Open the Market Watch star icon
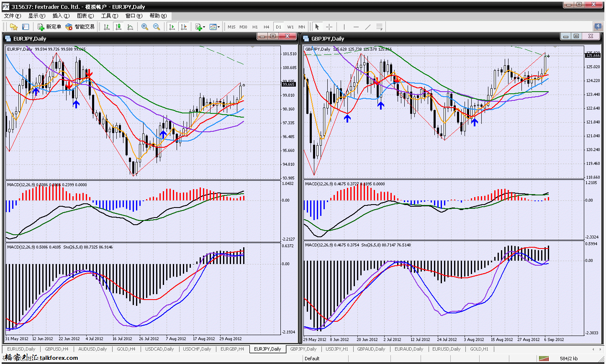 [x=14, y=27]
